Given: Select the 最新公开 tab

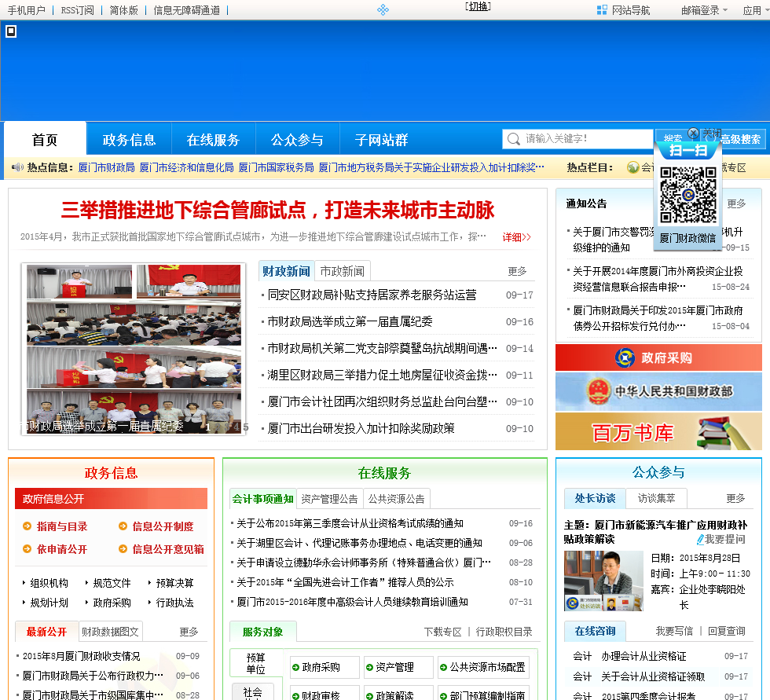Looking at the screenshot, I should [x=46, y=632].
